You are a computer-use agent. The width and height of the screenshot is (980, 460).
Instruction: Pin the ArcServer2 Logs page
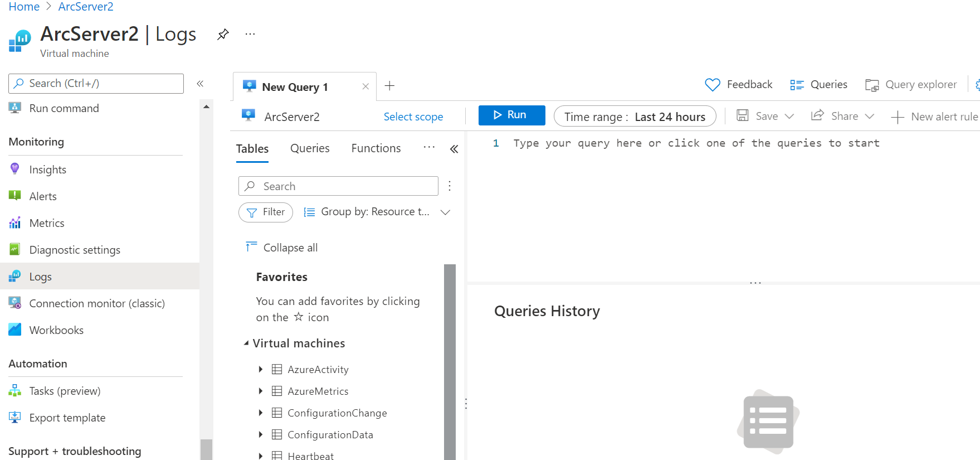[x=223, y=35]
